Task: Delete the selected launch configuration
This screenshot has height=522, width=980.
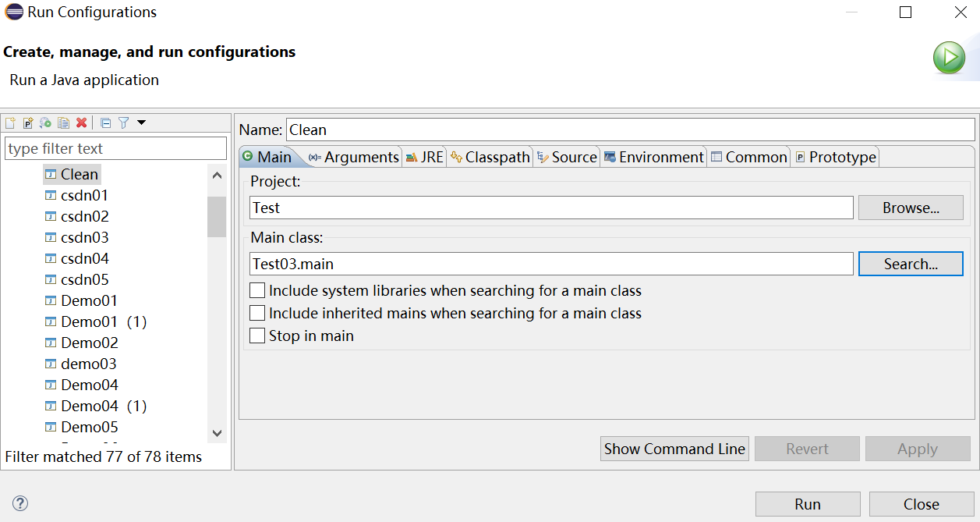Action: point(81,123)
